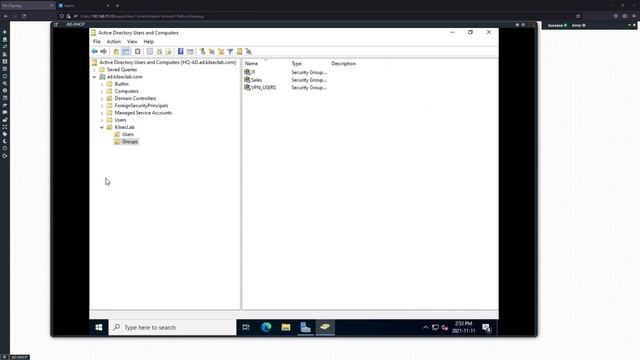Screen dimensions: 640x360
Task: Select the Groups OU tree item
Action: (x=130, y=142)
